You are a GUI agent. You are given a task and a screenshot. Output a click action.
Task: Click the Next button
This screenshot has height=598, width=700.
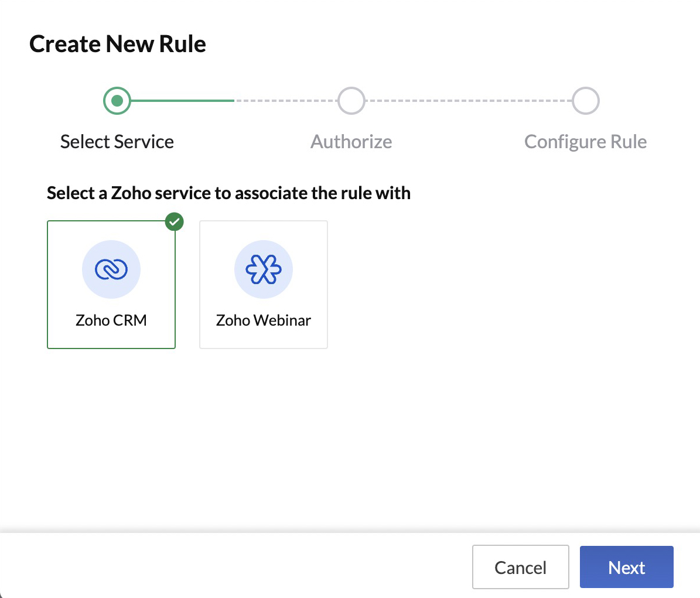tap(626, 567)
